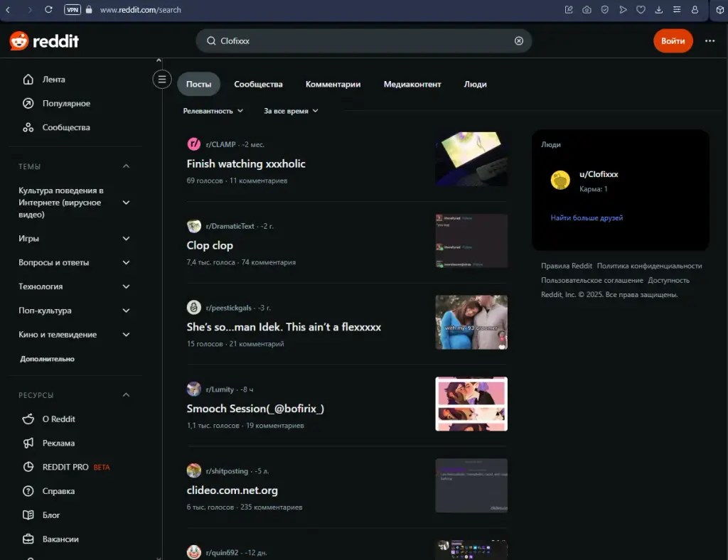The image size is (728, 560).
Task: Switch to the Медиаконтент tab
Action: [412, 84]
